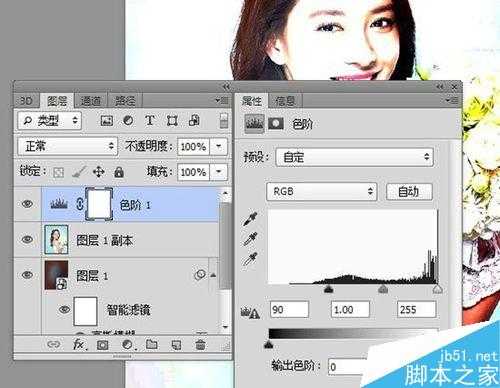
Task: Switch to 属性 tab
Action: 252,101
